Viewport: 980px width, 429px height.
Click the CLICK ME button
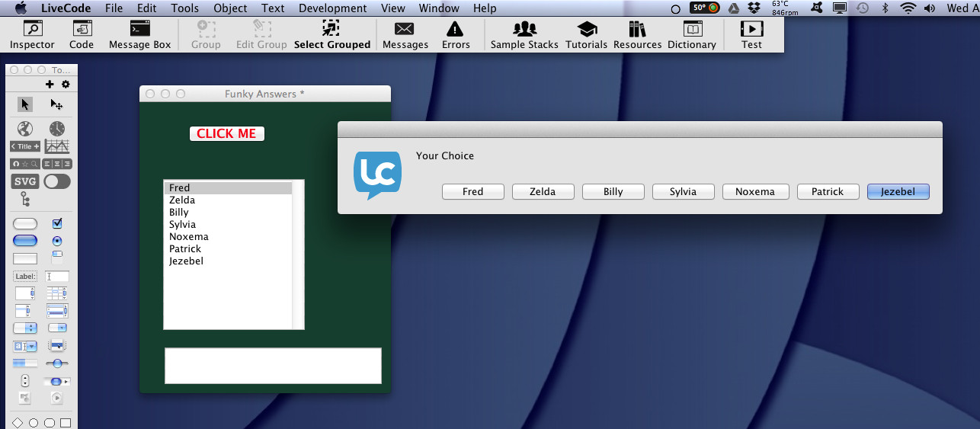pyautogui.click(x=227, y=133)
